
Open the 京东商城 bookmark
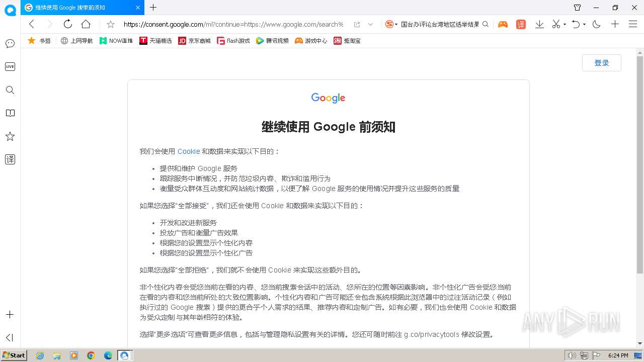click(195, 41)
